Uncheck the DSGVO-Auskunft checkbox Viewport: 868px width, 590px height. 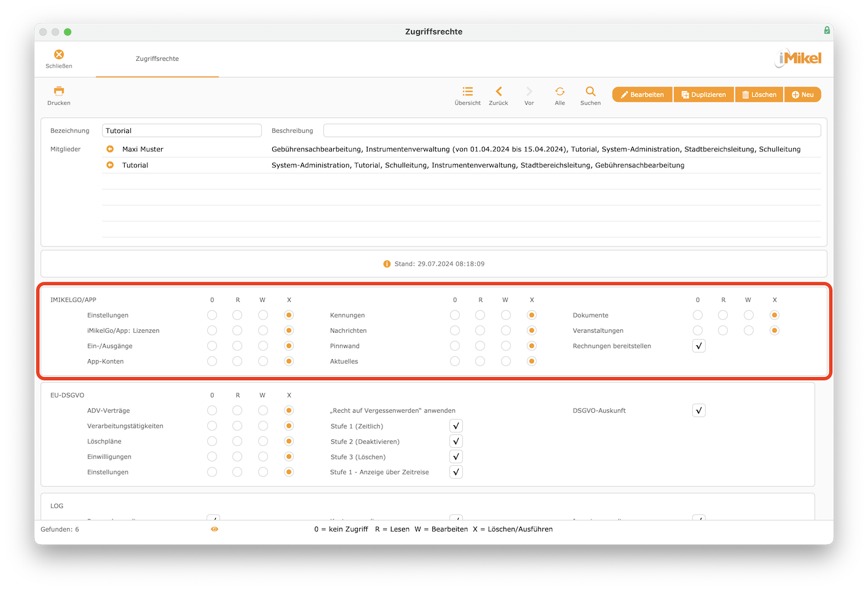[x=699, y=410]
